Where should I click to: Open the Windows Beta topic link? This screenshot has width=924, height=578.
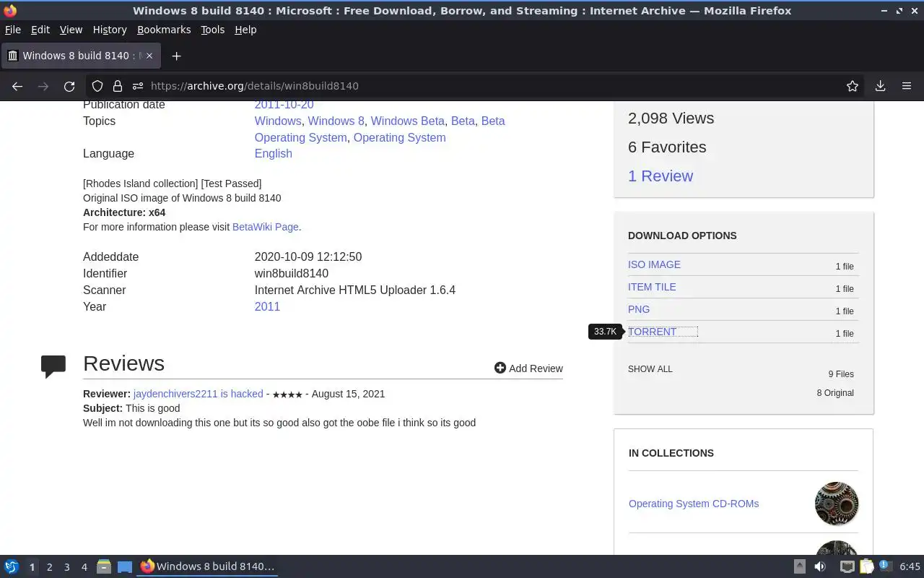tap(408, 121)
